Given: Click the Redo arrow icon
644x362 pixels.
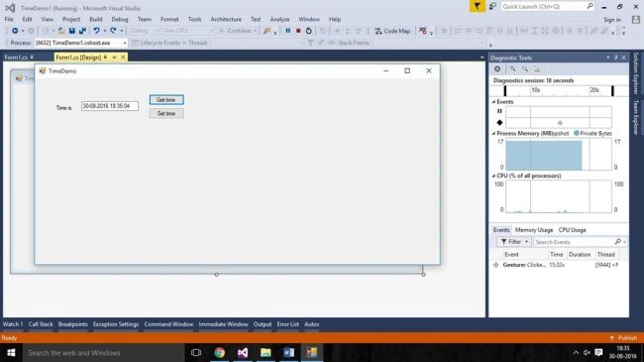Looking at the screenshot, I should pyautogui.click(x=113, y=31).
